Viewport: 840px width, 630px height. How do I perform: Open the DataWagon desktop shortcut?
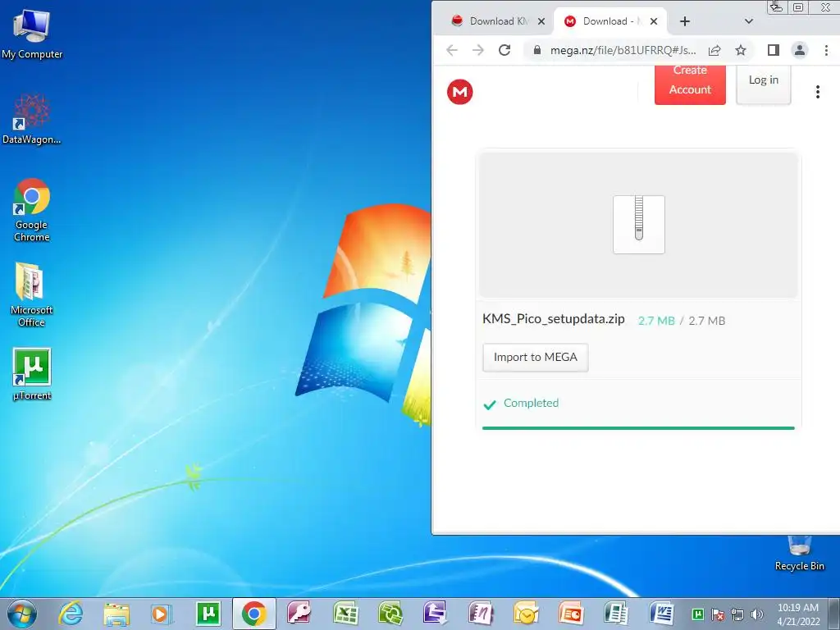click(32, 119)
